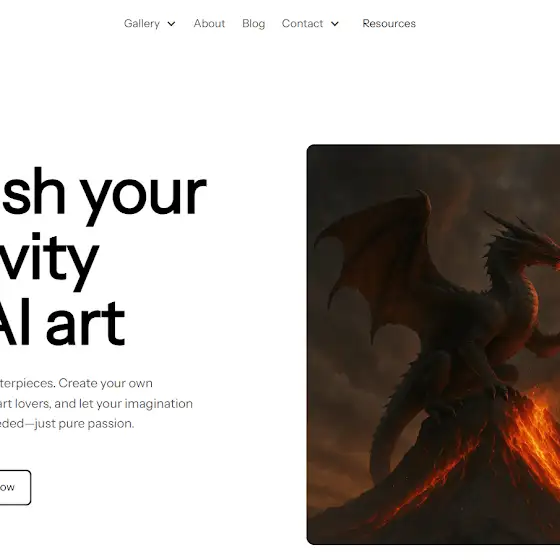Open the Gallery menu item
560x560 pixels.
pyautogui.click(x=141, y=24)
